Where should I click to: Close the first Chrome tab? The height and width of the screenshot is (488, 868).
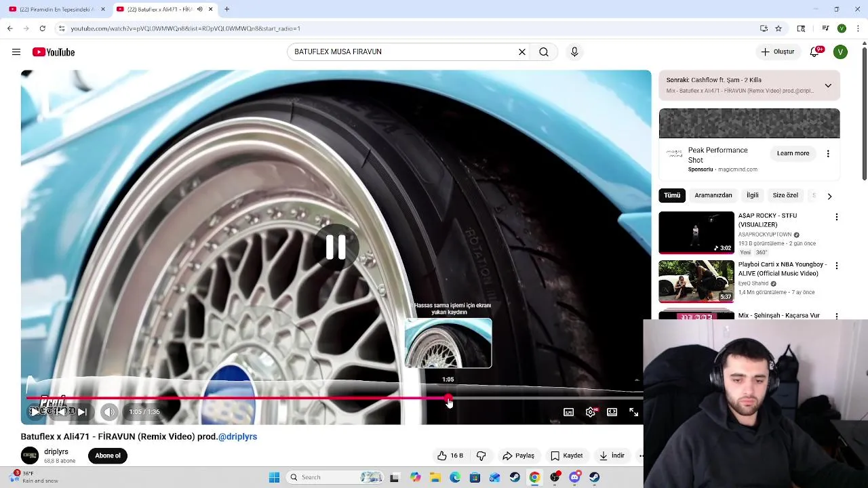click(103, 9)
